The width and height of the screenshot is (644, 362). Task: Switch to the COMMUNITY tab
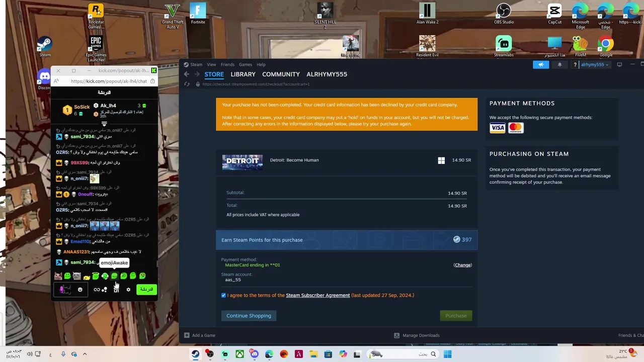coord(281,74)
